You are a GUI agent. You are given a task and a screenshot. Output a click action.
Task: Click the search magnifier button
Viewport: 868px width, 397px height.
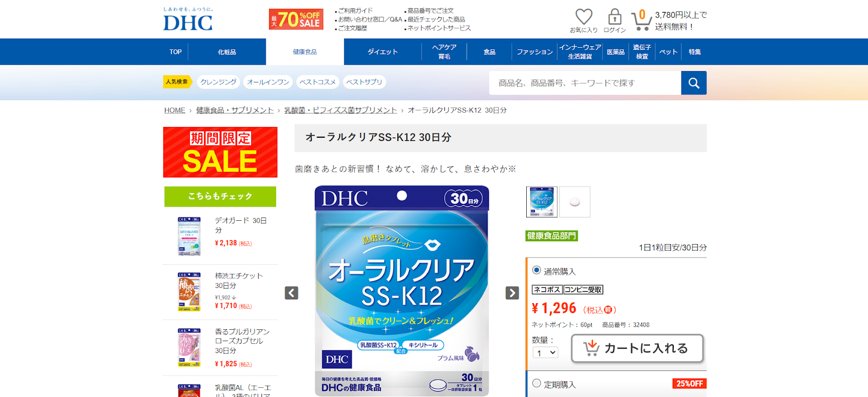tap(694, 83)
